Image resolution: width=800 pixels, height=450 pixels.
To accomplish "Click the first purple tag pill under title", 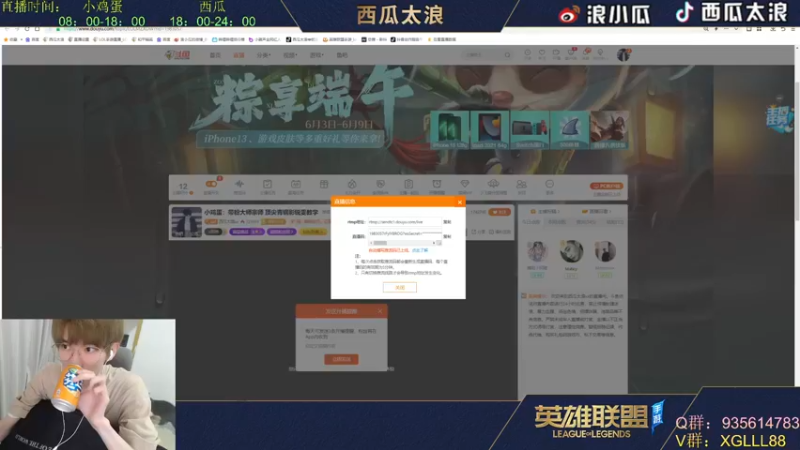I will (246, 232).
